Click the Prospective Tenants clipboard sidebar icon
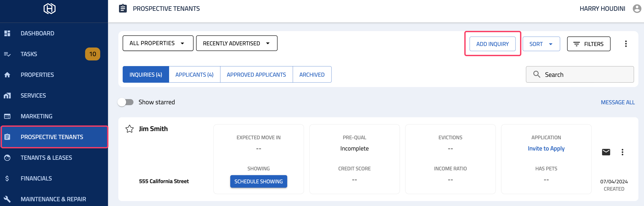Image resolution: width=644 pixels, height=206 pixels. point(7,137)
